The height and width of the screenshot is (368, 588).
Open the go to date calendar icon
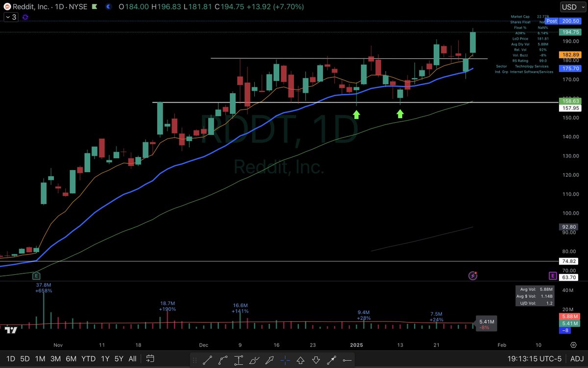(x=150, y=358)
